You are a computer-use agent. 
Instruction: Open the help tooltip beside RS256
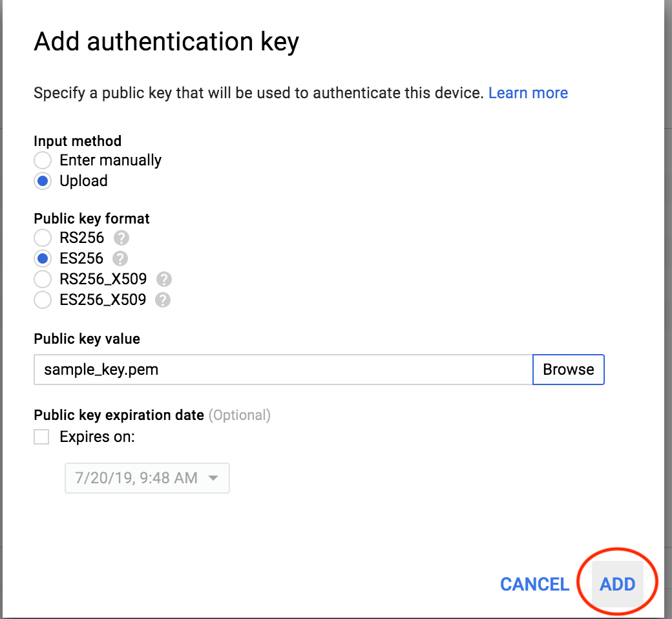(121, 238)
